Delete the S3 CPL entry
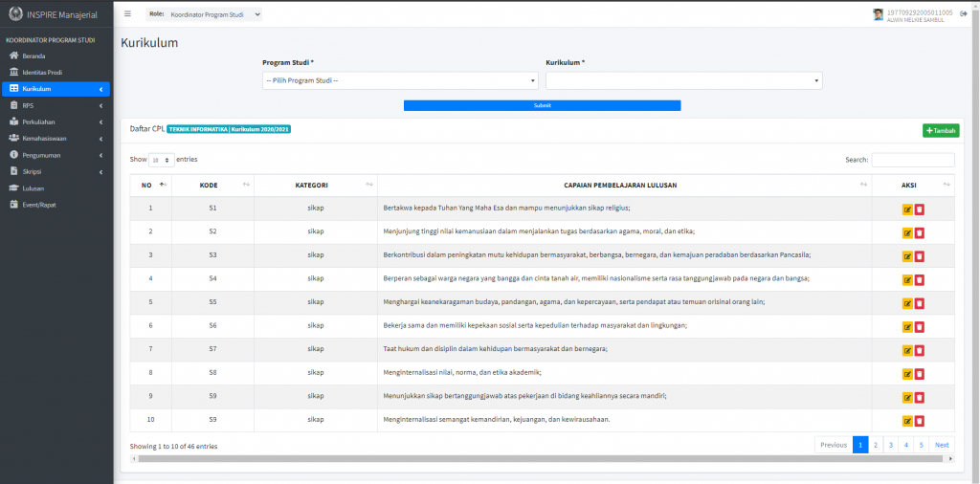 pyautogui.click(x=920, y=256)
